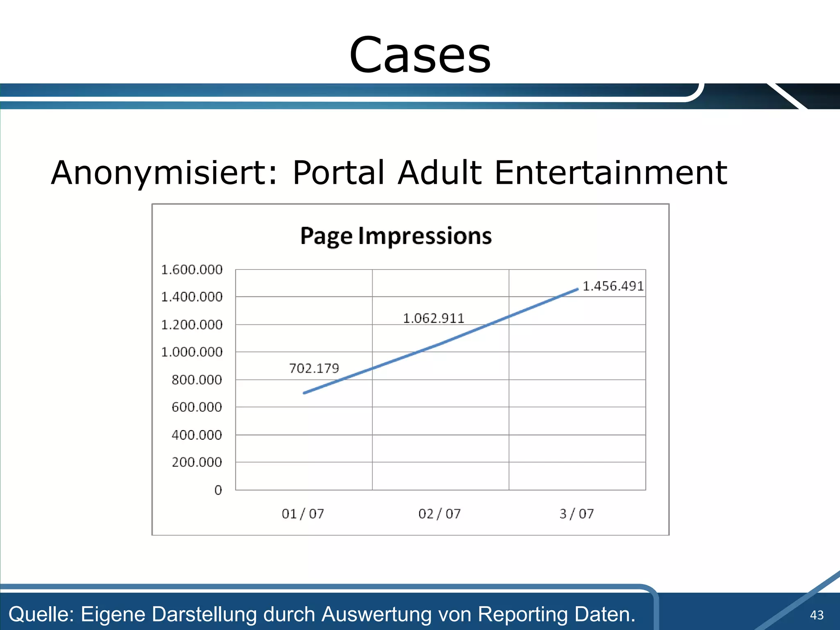Select the x-axis label '02 / 07'
Image resolution: width=840 pixels, height=630 pixels.
coord(440,514)
